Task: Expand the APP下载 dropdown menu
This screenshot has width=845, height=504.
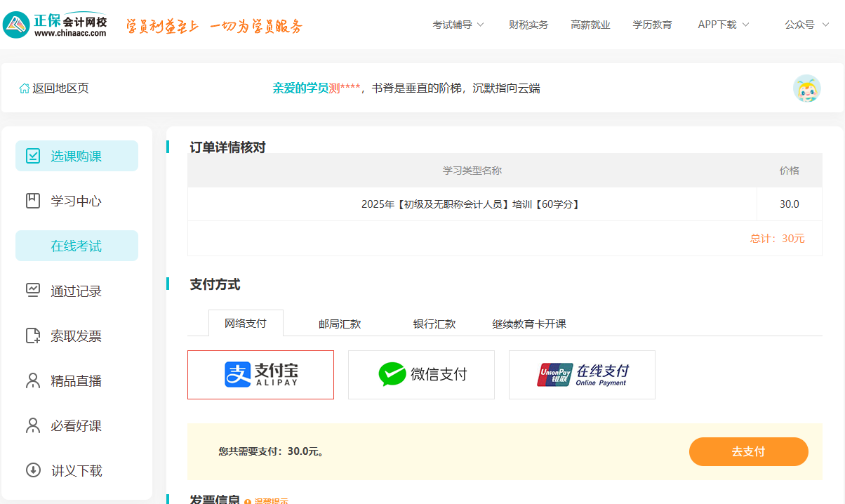Action: tap(724, 25)
